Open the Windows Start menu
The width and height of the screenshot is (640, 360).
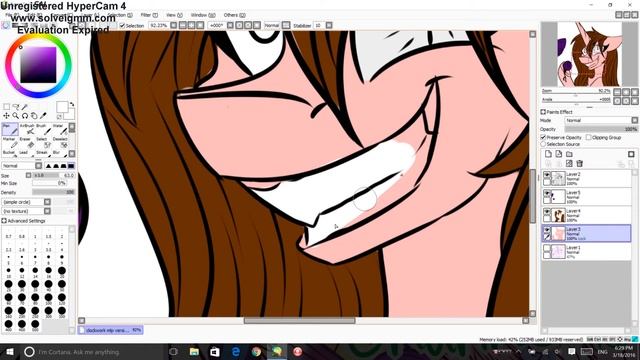tap(10, 351)
